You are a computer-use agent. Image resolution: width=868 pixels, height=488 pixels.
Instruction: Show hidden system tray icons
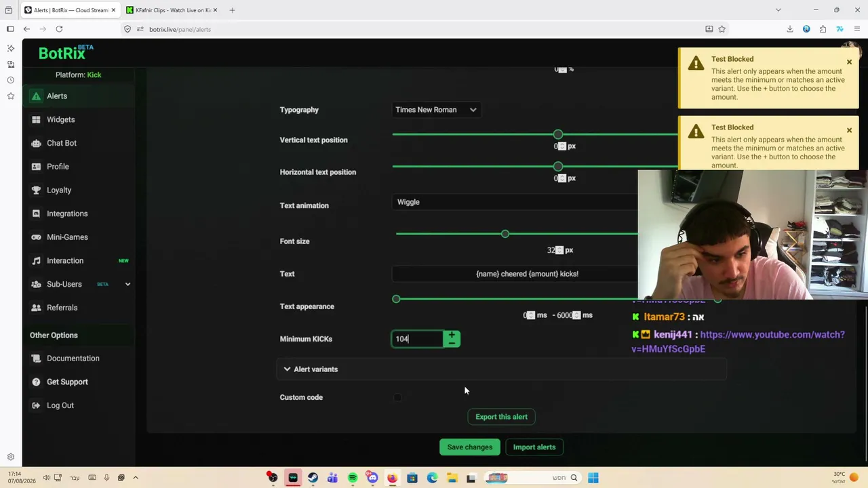pyautogui.click(x=136, y=478)
